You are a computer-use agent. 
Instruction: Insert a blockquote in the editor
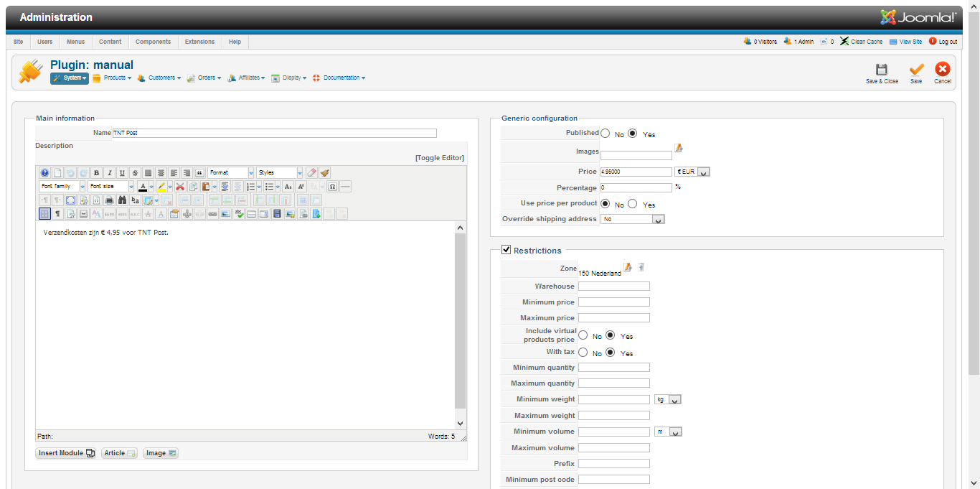(x=199, y=173)
